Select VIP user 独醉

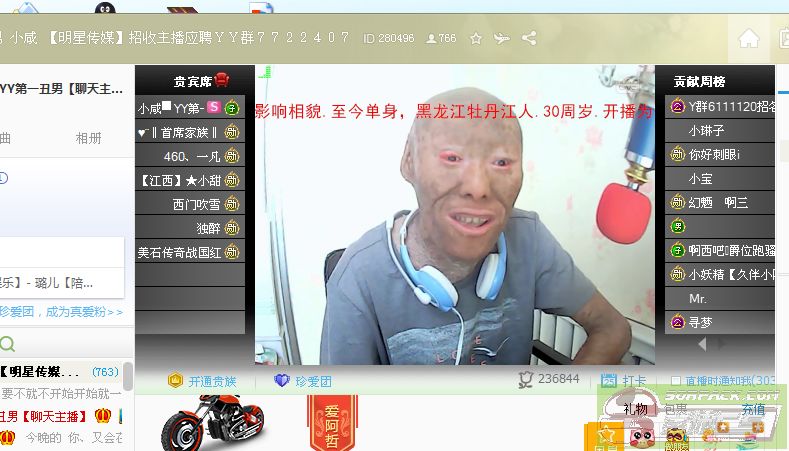click(x=190, y=228)
